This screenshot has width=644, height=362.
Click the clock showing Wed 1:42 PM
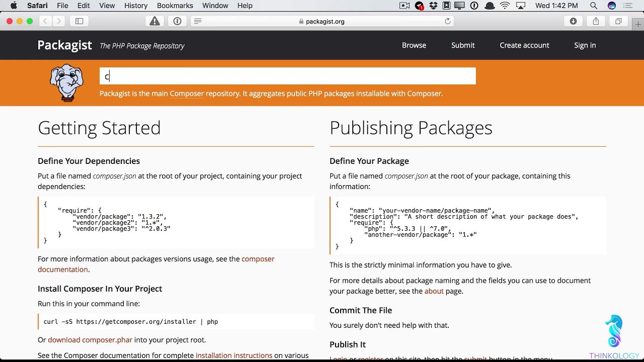point(556,6)
